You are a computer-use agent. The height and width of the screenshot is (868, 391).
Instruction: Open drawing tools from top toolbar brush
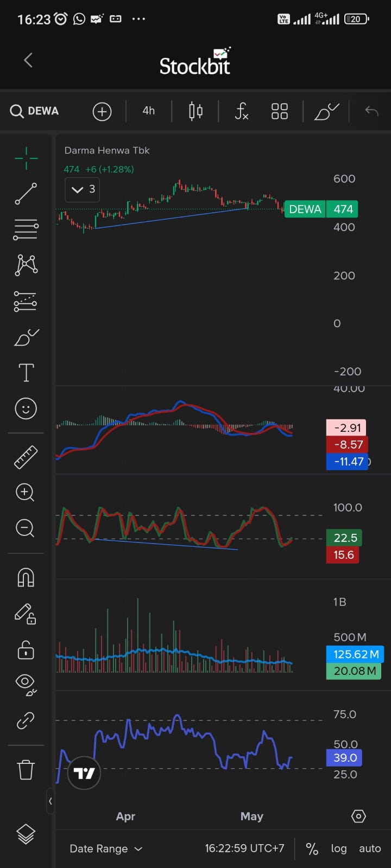coord(327,111)
